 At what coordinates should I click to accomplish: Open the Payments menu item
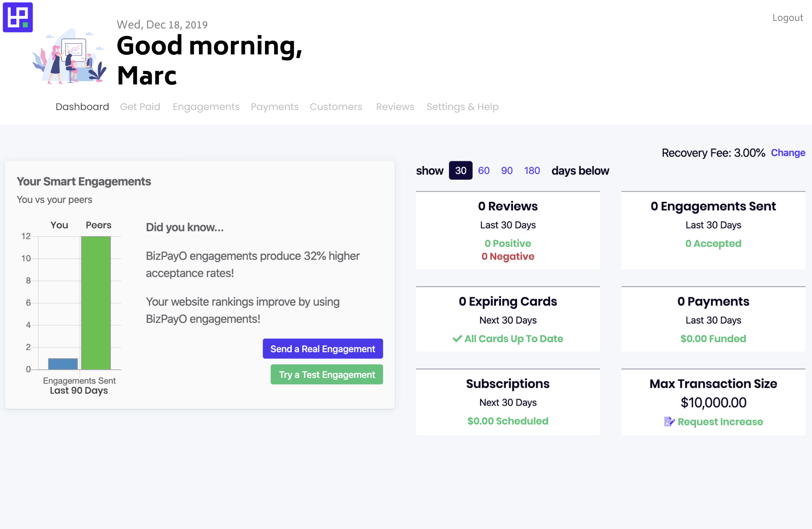point(275,107)
